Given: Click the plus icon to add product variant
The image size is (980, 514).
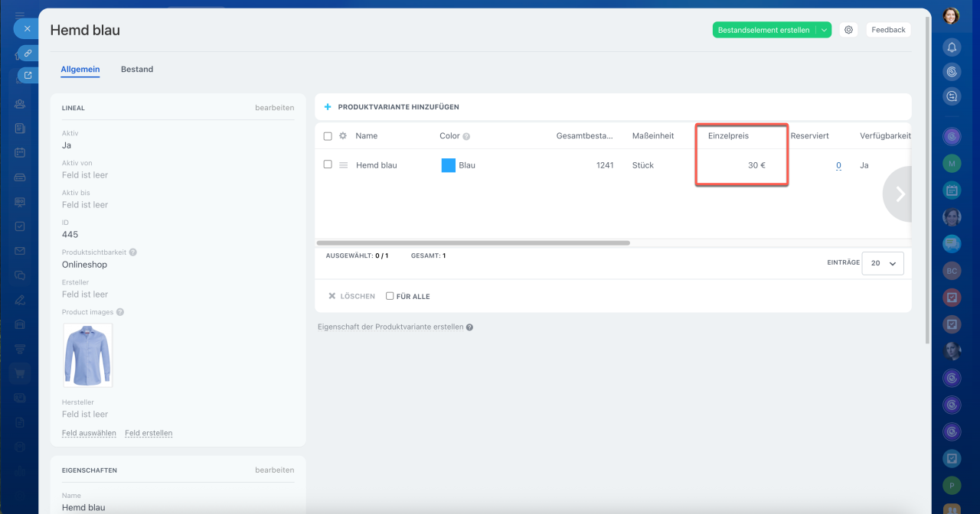Looking at the screenshot, I should point(328,107).
